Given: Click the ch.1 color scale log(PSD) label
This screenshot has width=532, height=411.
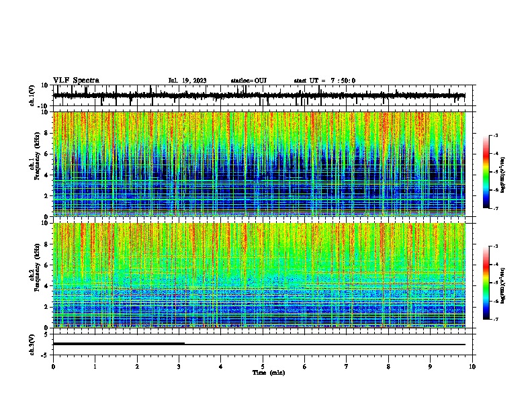Looking at the screenshot, I should (503, 175).
